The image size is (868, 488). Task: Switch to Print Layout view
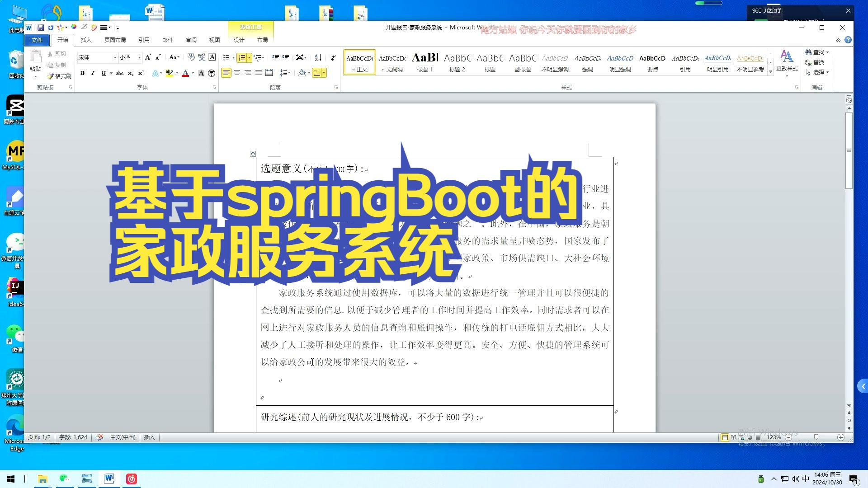tap(725, 437)
